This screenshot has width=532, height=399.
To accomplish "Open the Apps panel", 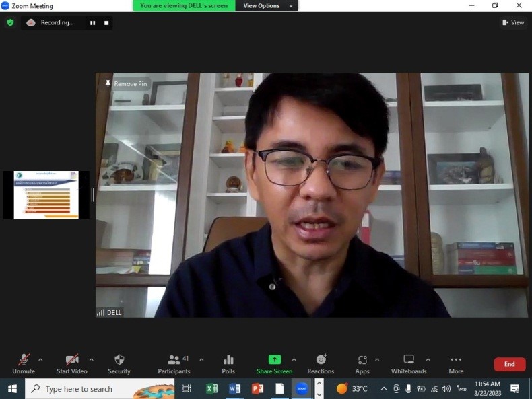I will click(362, 363).
